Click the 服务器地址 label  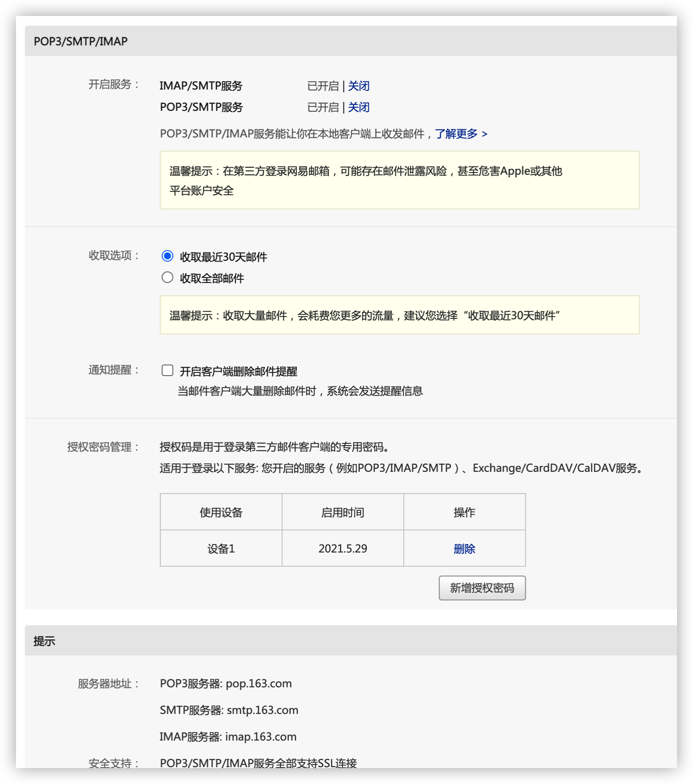click(x=109, y=683)
